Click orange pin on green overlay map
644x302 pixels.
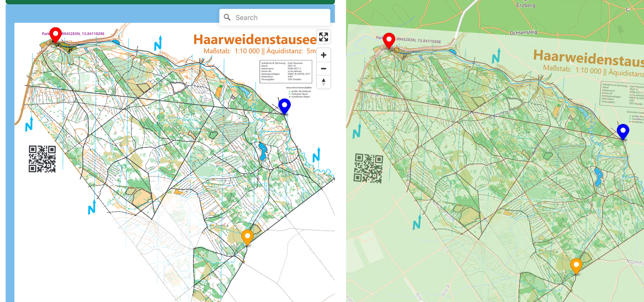[576, 265]
